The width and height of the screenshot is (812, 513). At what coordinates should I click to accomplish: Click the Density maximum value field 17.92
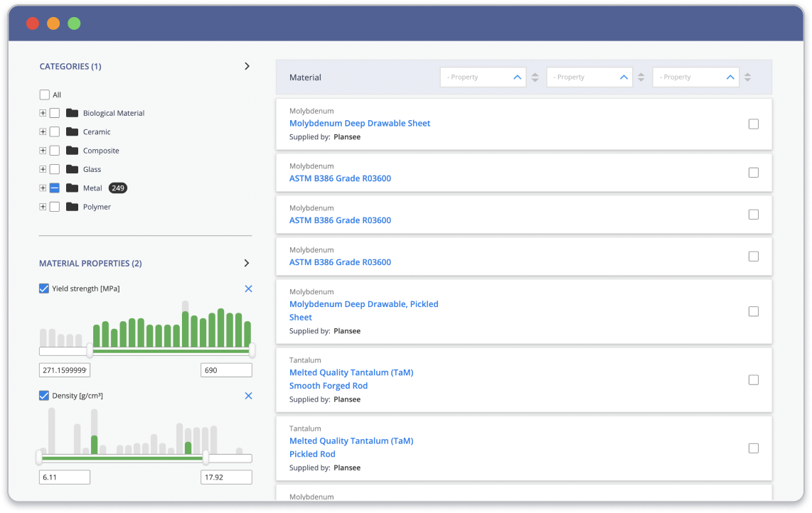pyautogui.click(x=226, y=477)
